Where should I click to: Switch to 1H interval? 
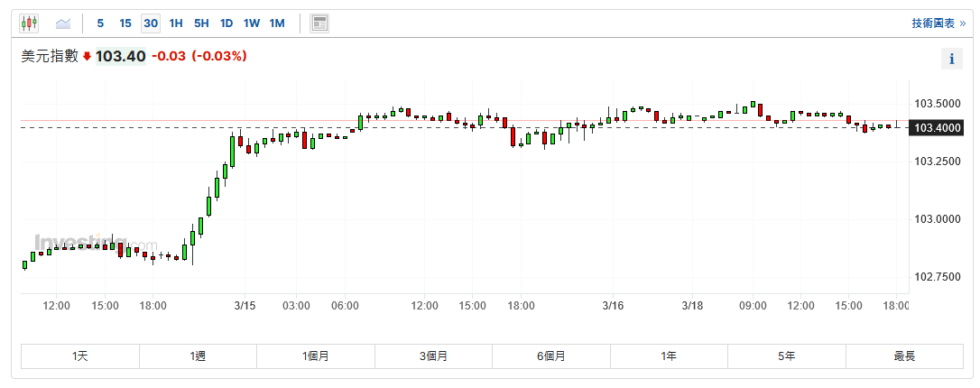tap(176, 23)
